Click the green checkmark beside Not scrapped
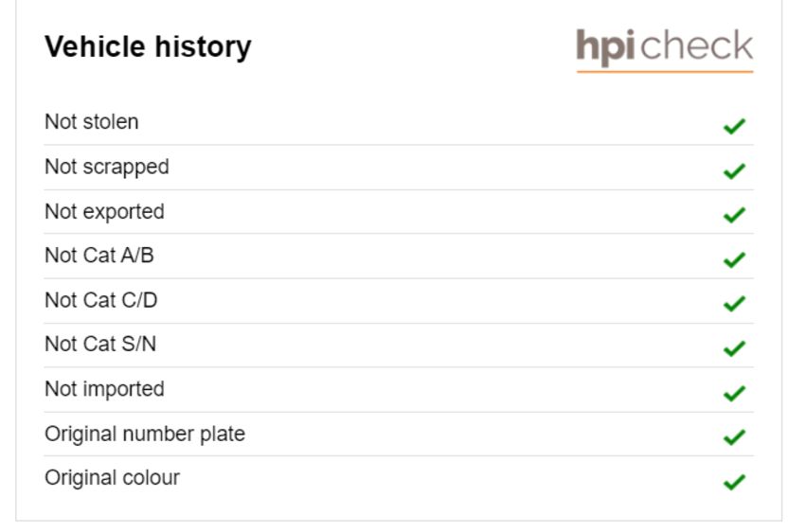Viewport: 805px width, 532px height. (x=734, y=170)
